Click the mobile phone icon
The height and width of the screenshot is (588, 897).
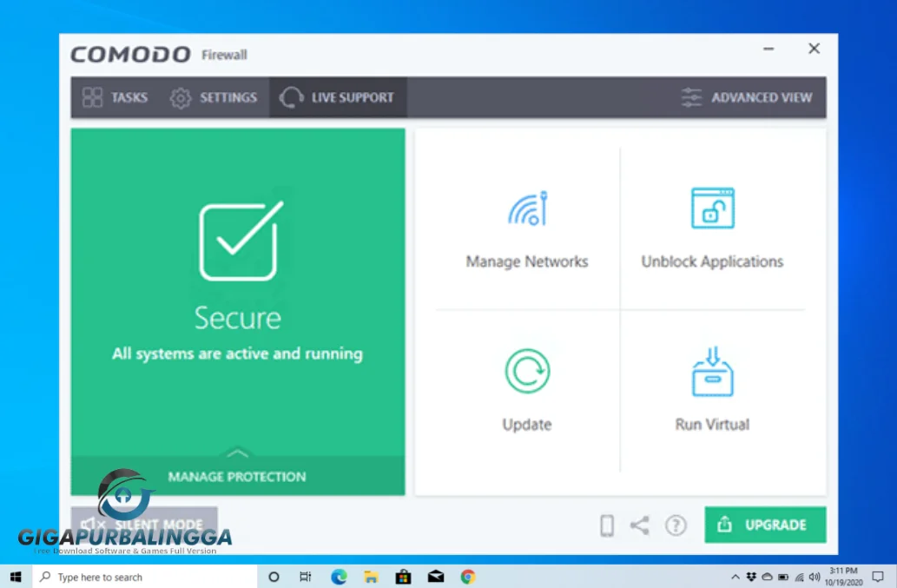[x=607, y=525]
